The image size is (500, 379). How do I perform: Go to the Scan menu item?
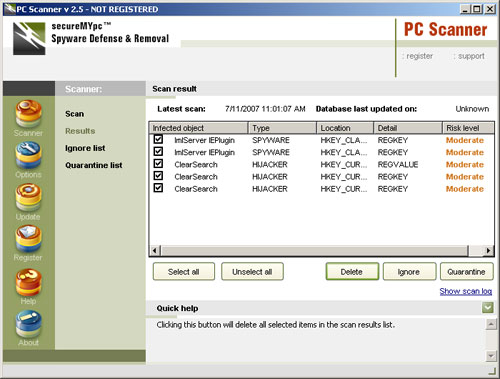74,114
